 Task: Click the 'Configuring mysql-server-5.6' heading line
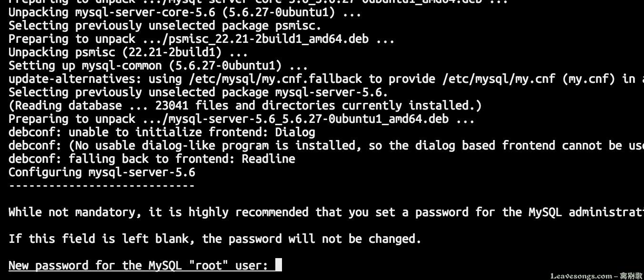coord(102,172)
